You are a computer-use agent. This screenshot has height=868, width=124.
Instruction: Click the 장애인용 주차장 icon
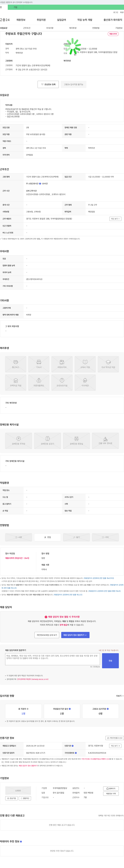coord(19,441)
